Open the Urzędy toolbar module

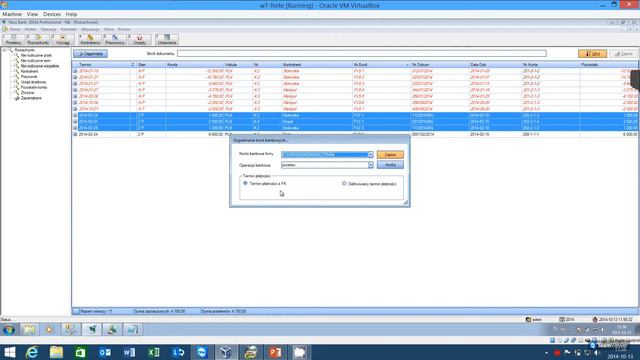click(140, 40)
